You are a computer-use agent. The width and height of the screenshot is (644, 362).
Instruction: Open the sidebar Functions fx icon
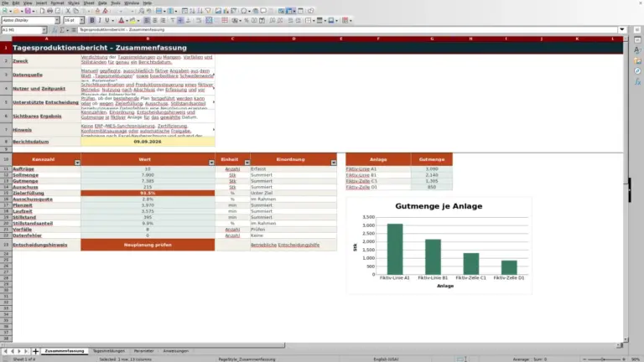[637, 82]
